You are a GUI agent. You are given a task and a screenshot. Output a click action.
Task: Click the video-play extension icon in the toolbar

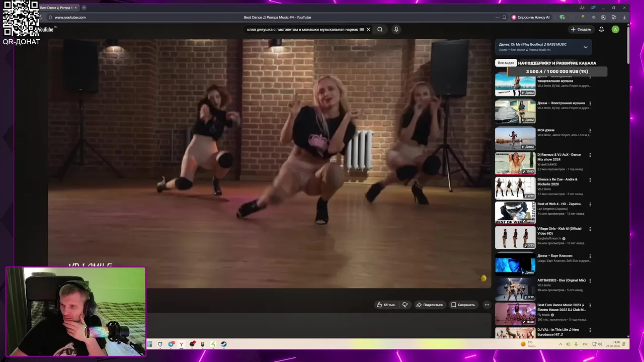click(x=603, y=17)
